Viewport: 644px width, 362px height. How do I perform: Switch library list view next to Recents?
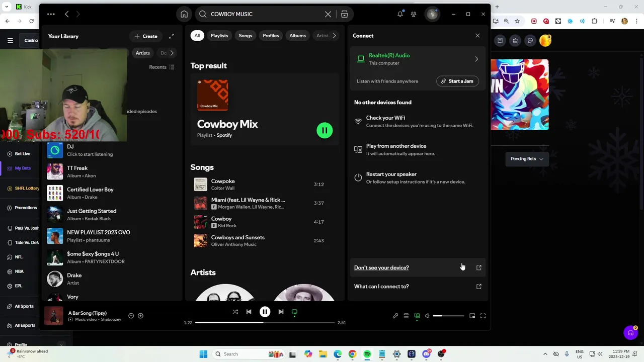coord(172,67)
